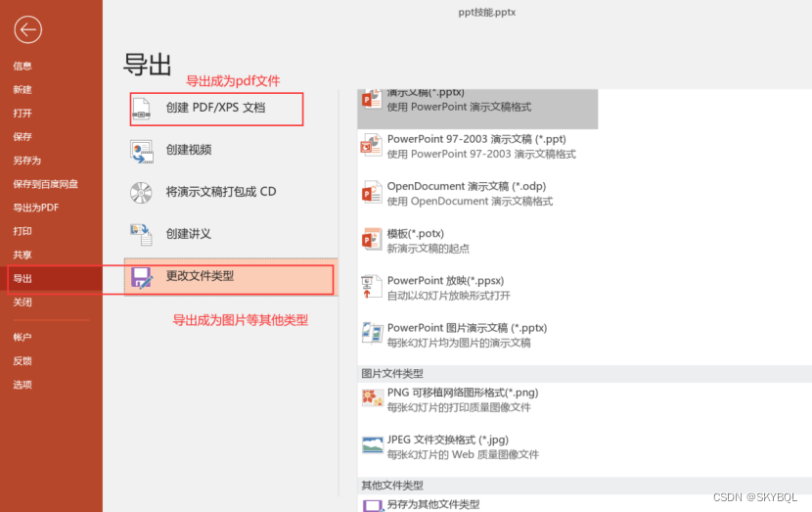Open 帐户 in the sidebar
The image size is (812, 512).
pyautogui.click(x=23, y=338)
